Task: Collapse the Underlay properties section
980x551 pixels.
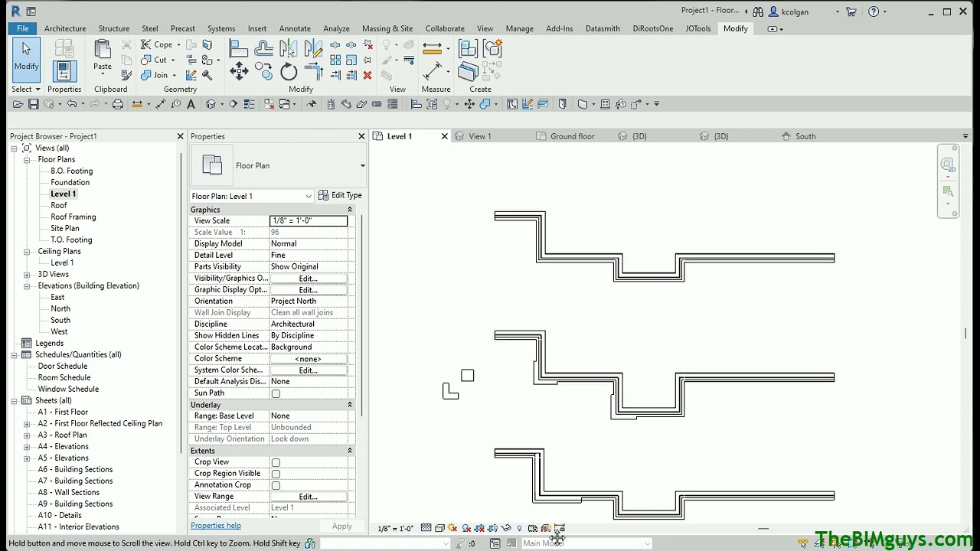Action: (350, 405)
